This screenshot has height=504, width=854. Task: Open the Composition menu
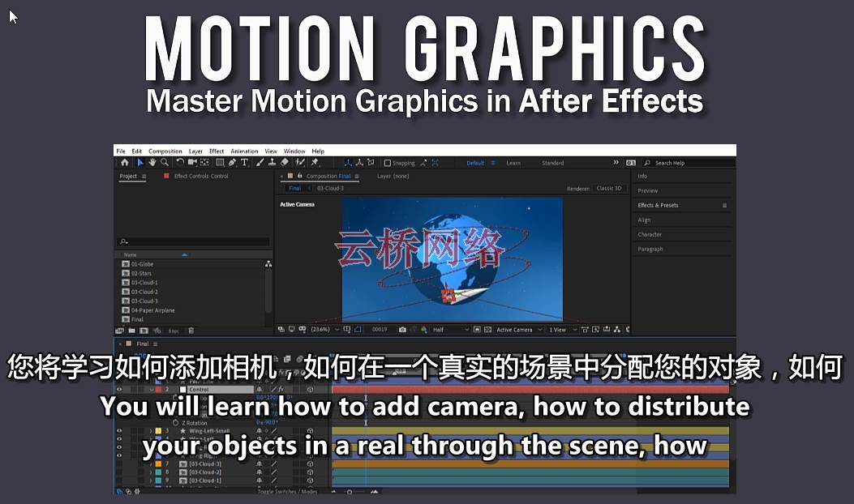165,152
